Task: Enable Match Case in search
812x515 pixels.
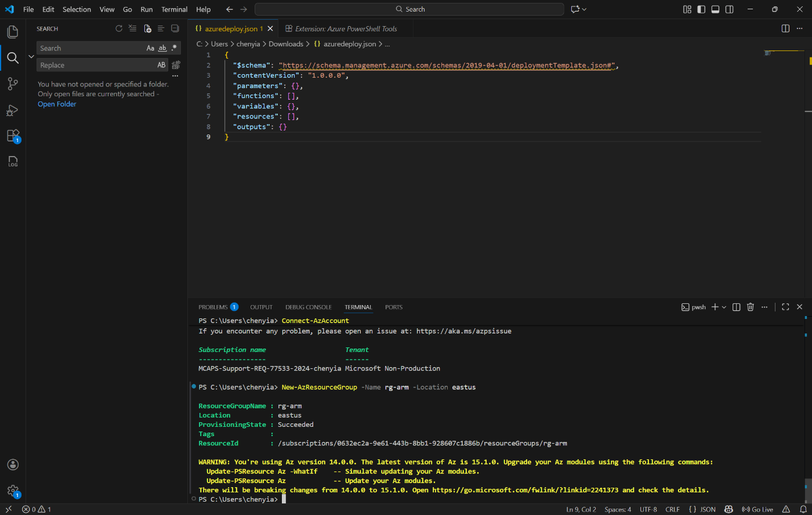Action: point(150,48)
